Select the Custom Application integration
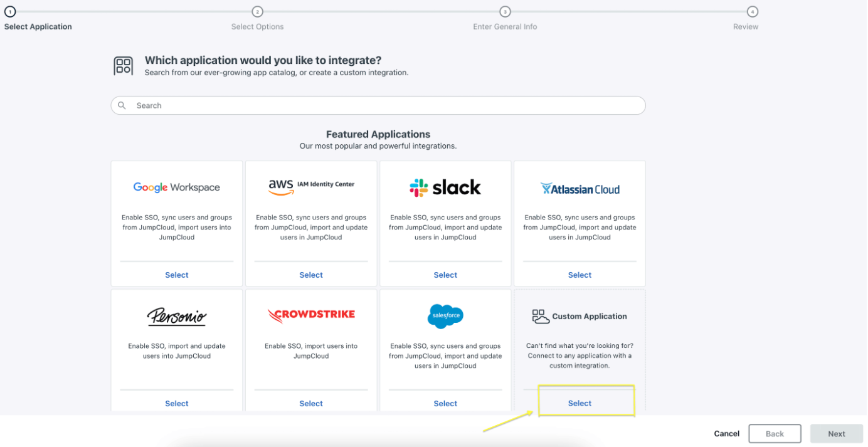This screenshot has height=447, width=868. point(580,403)
